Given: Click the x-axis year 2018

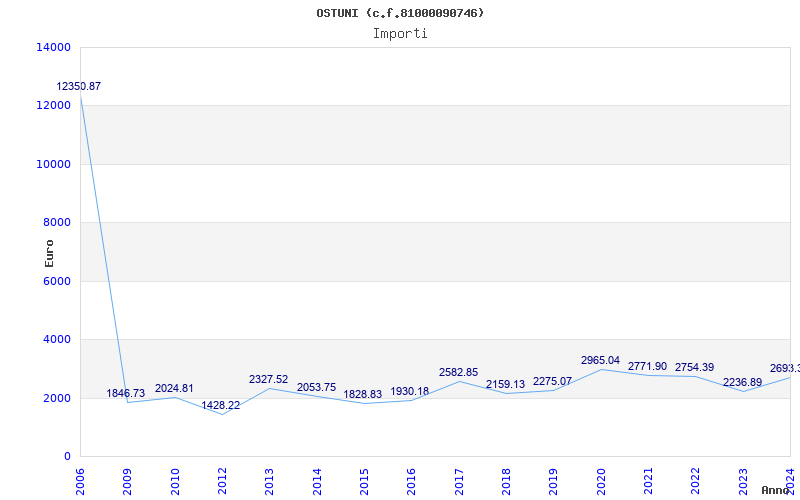Looking at the screenshot, I should (x=506, y=482).
